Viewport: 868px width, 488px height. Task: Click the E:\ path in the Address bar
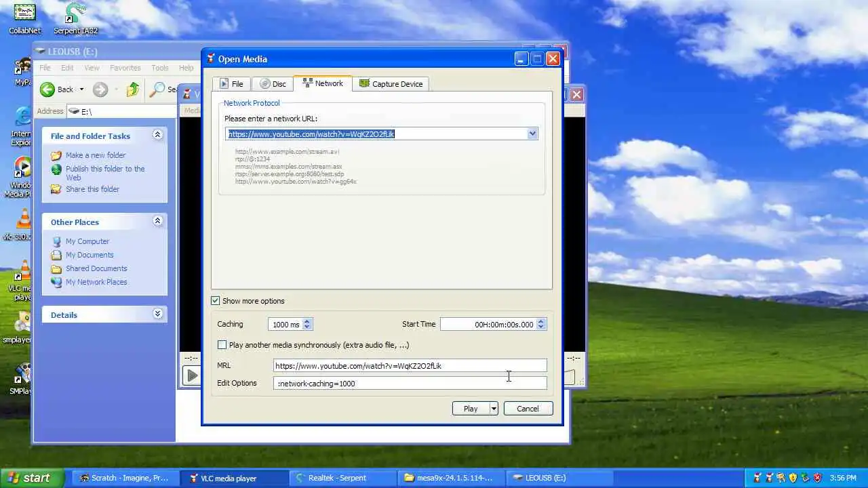tap(87, 112)
